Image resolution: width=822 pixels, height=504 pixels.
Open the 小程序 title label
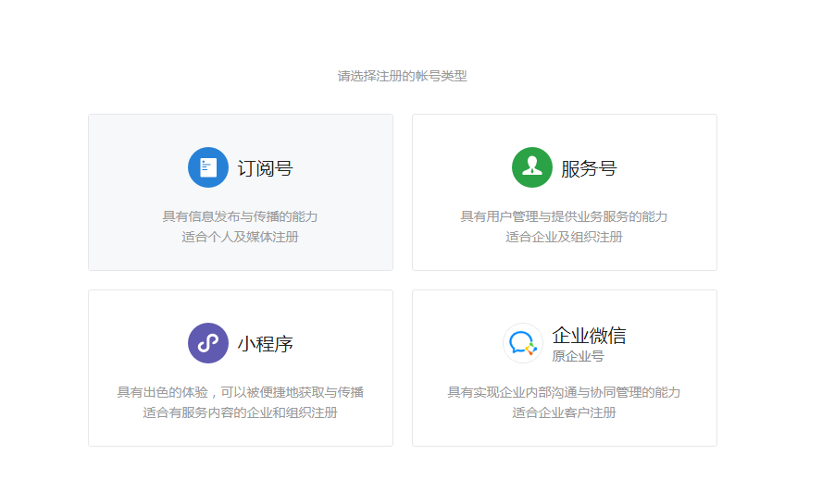tap(265, 344)
